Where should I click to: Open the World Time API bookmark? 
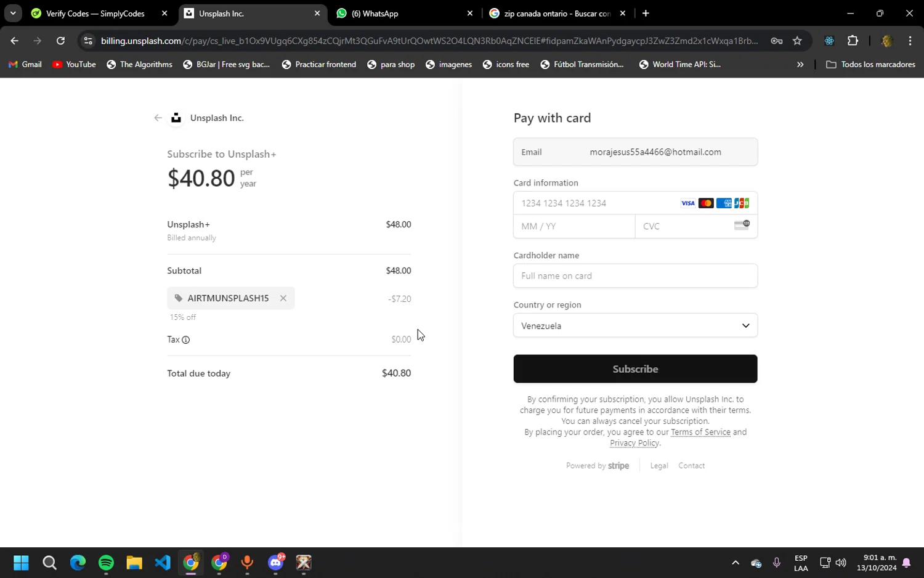tap(680, 64)
